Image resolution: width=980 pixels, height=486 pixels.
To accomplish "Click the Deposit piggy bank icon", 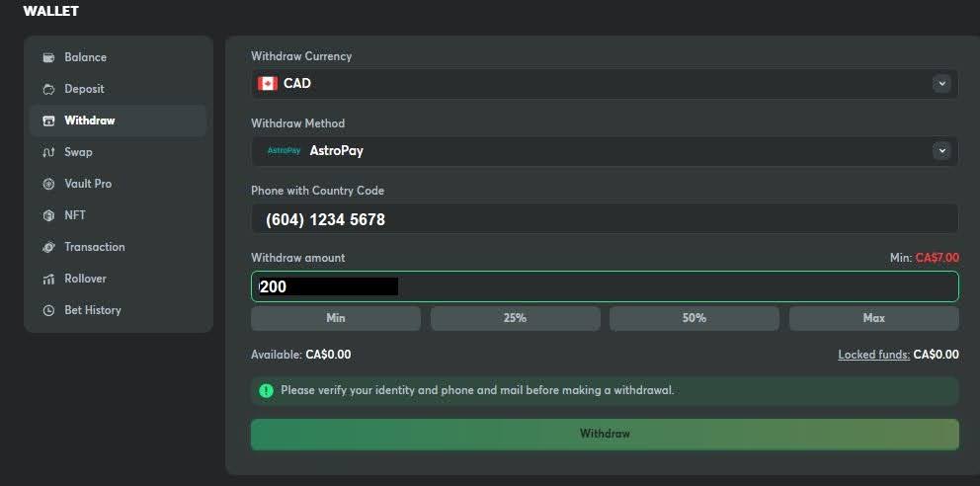I will 48,89.
